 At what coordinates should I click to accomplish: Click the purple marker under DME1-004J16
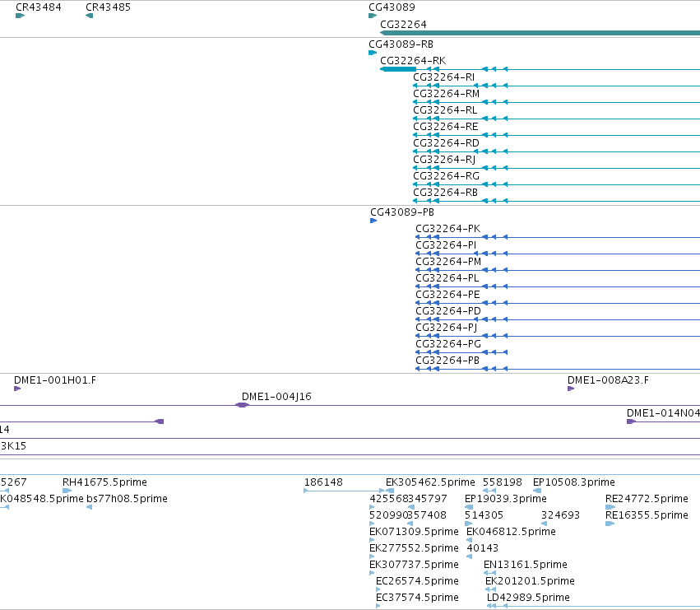242,405
